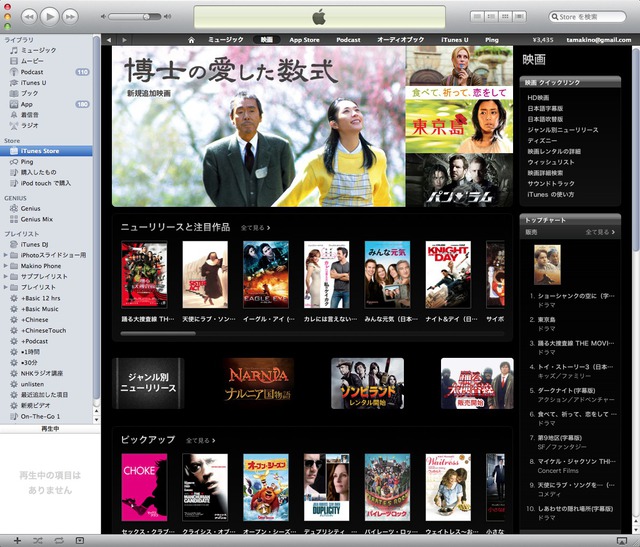Open iPod touch で購入 list

pos(46,183)
